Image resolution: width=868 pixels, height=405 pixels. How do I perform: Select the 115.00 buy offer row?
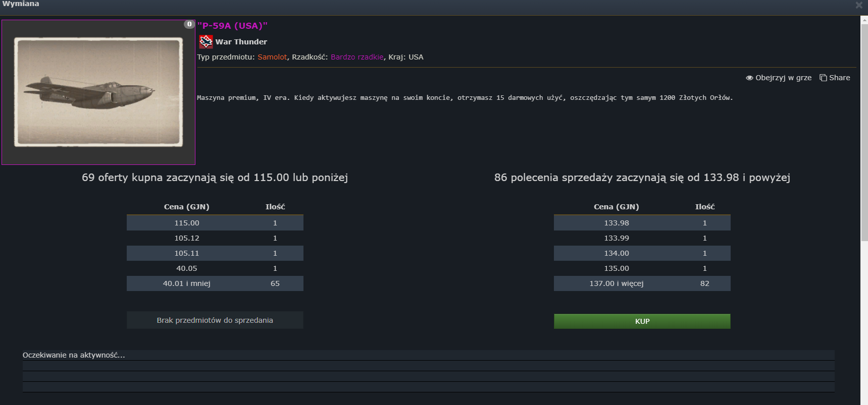(215, 223)
